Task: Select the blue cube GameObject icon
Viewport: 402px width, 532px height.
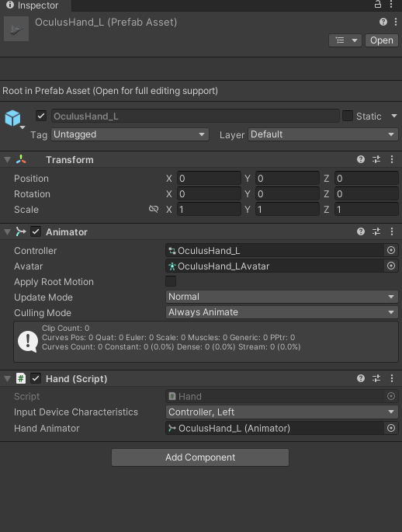Action: tap(13, 118)
